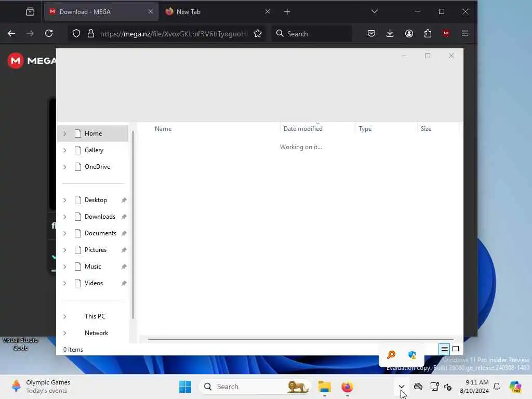Open the Olympic Games widget
The image size is (532, 399).
click(41, 387)
